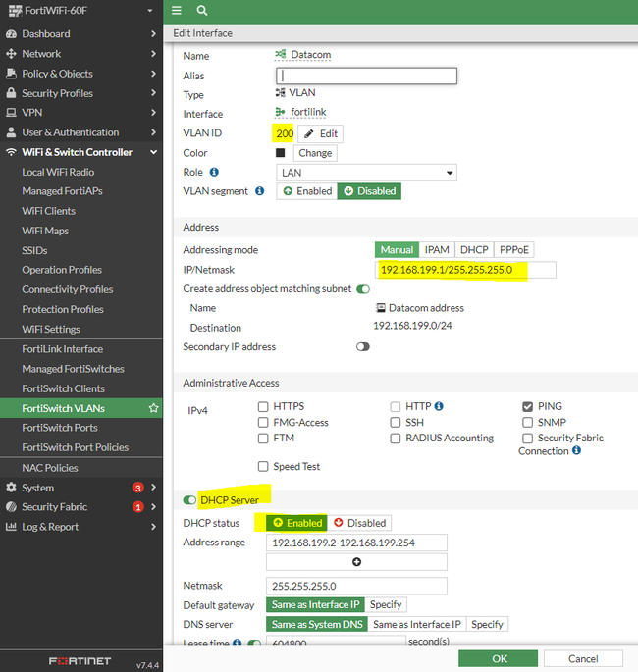Check the SSH administrative access box
Screen dimensions: 638x672
pyautogui.click(x=396, y=422)
